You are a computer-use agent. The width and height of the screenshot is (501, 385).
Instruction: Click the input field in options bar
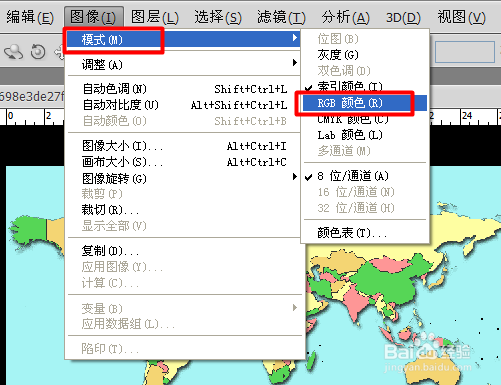pos(465,52)
